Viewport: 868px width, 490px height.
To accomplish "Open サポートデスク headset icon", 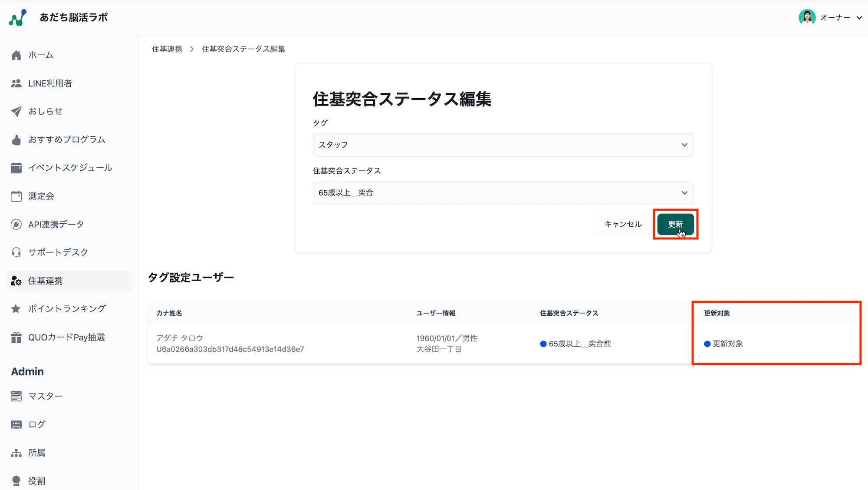I will tap(16, 252).
